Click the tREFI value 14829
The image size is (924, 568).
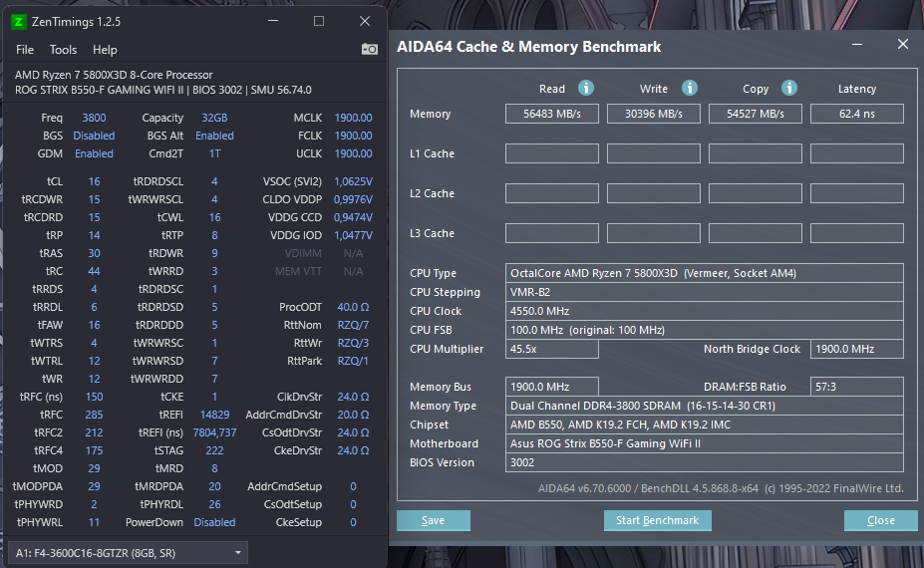(214, 415)
